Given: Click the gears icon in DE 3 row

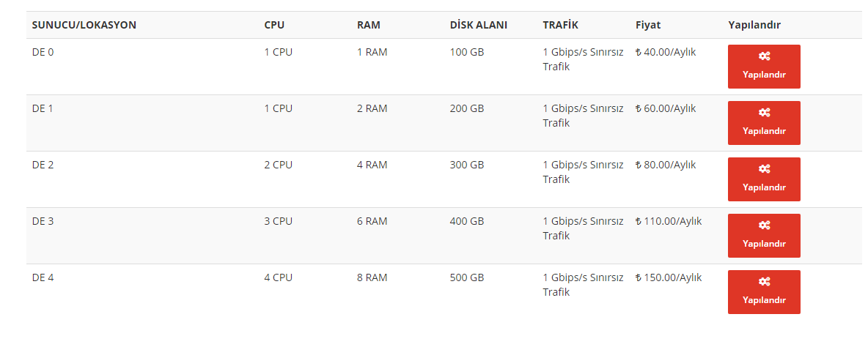Looking at the screenshot, I should point(764,225).
